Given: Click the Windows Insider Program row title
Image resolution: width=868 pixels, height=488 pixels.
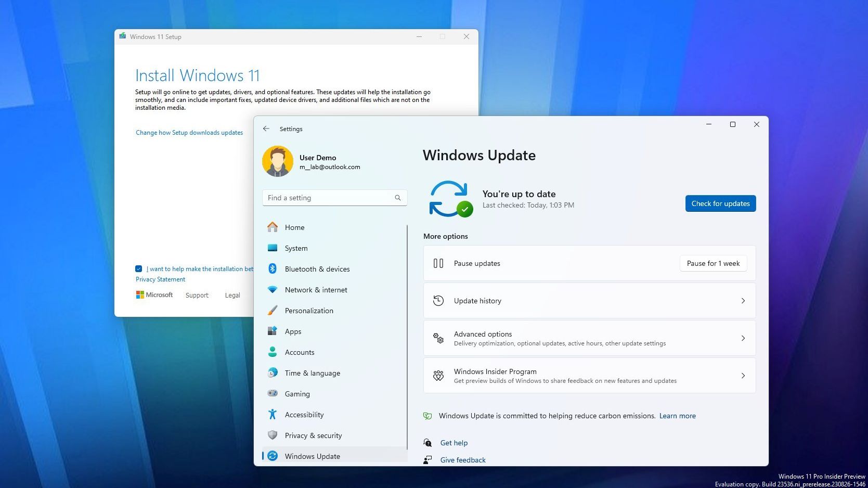Looking at the screenshot, I should point(495,371).
